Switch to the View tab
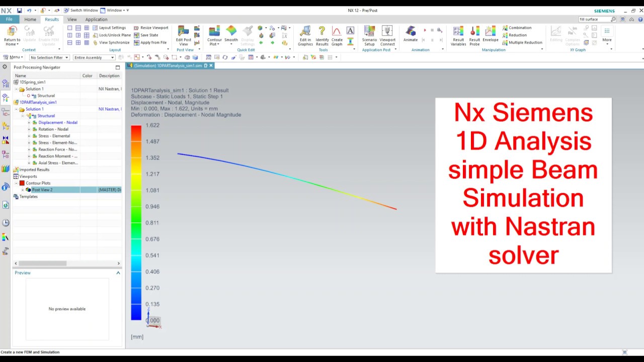 tap(72, 20)
